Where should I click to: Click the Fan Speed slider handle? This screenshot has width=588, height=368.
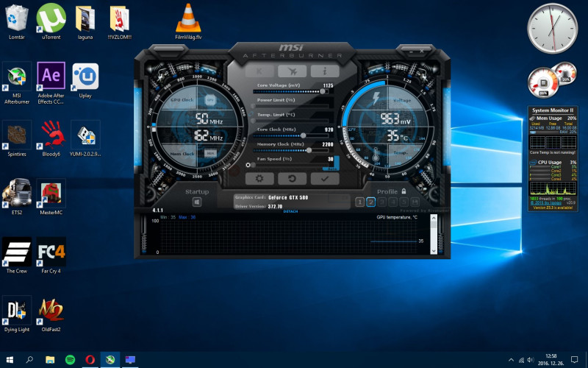point(254,165)
